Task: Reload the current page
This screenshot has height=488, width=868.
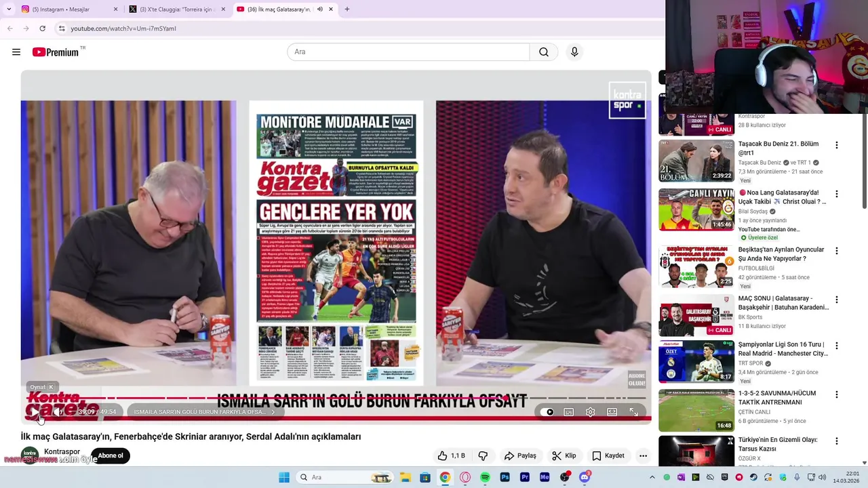Action: click(x=42, y=28)
